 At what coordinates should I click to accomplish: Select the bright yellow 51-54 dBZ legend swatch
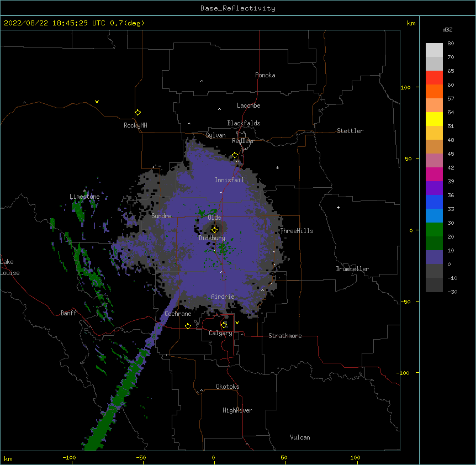click(434, 119)
